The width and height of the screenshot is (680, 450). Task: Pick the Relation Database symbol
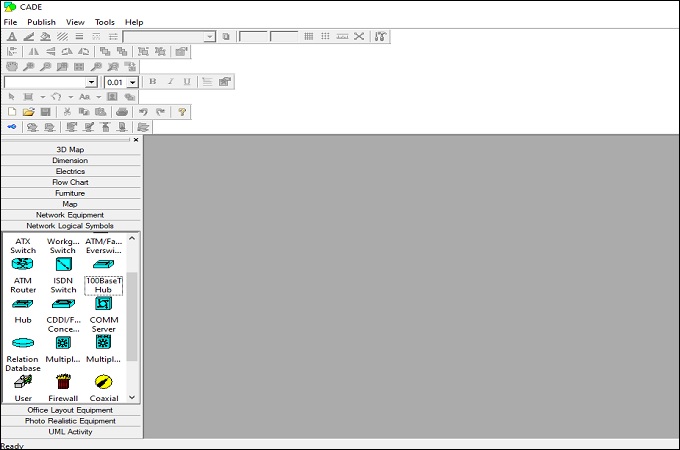[23, 342]
